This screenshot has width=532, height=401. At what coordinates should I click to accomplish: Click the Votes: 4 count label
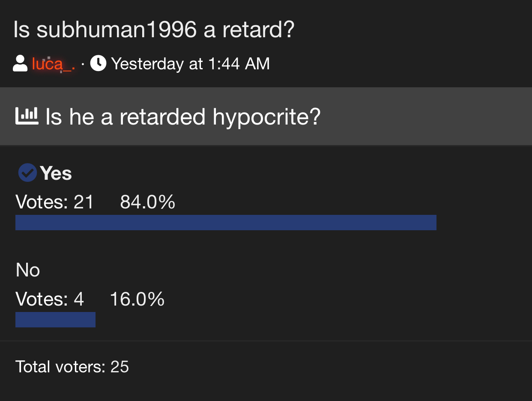coord(50,299)
